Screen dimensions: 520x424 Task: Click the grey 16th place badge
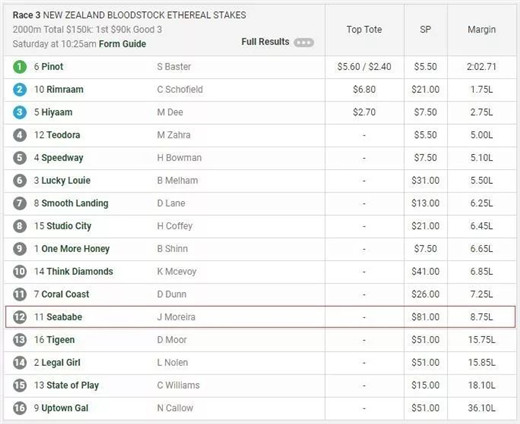[x=20, y=408]
